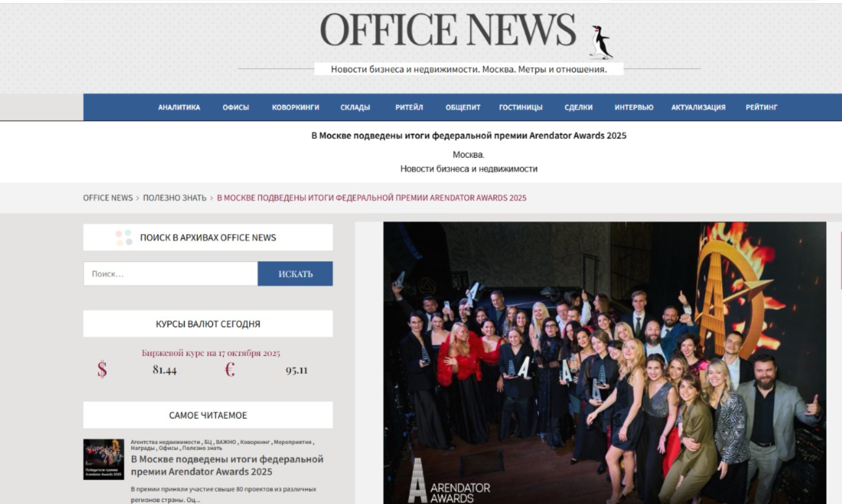This screenshot has height=504, width=842.
Task: Select Склады in navigation bar
Action: (x=355, y=108)
